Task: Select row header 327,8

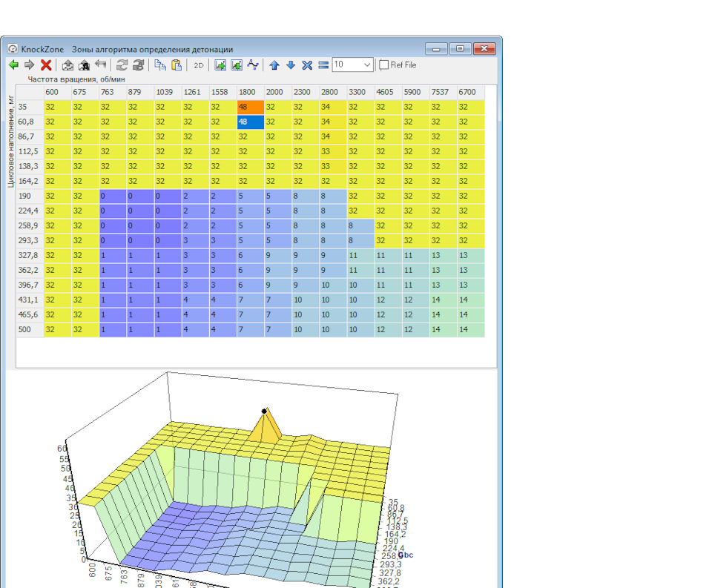Action: 30,256
